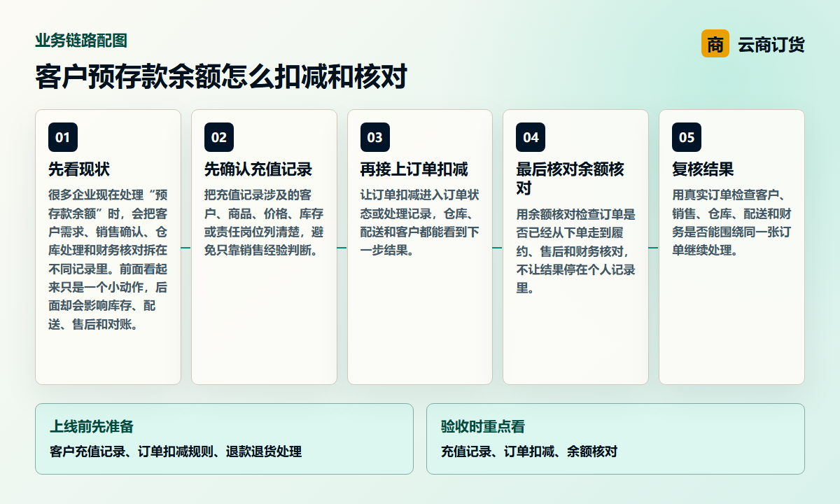Click the 复核结果 heading
Viewport: 840px width, 504px height.
(703, 169)
